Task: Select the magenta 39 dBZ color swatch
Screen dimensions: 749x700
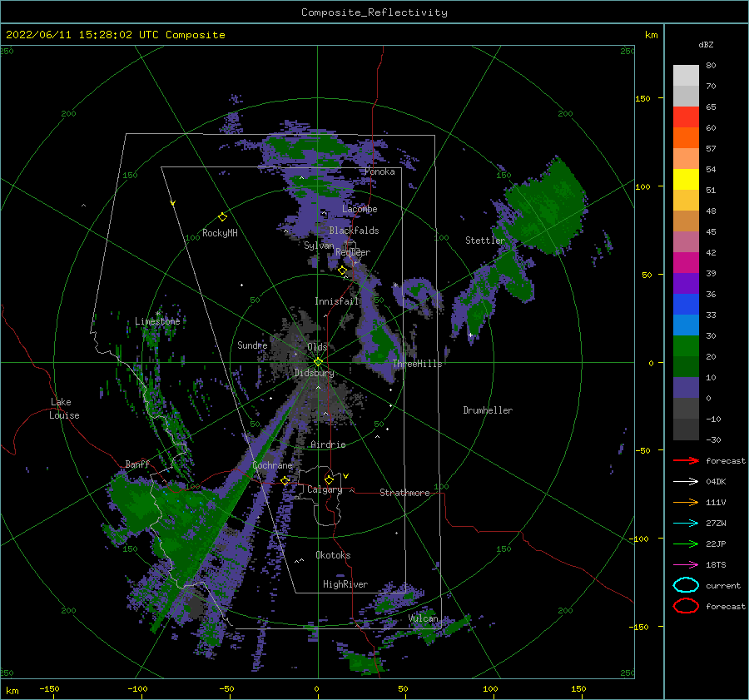Action: click(686, 263)
